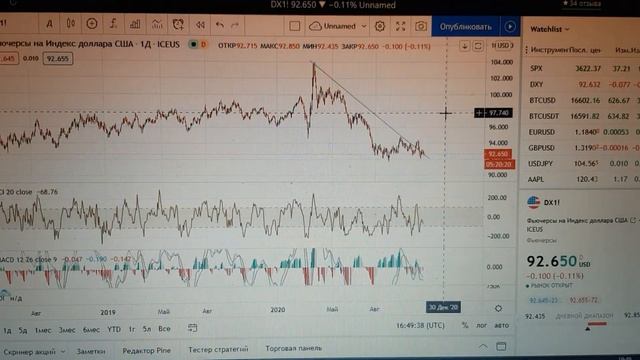
Task: Click the 30 Дек '20 date marker
Action: coord(443,307)
